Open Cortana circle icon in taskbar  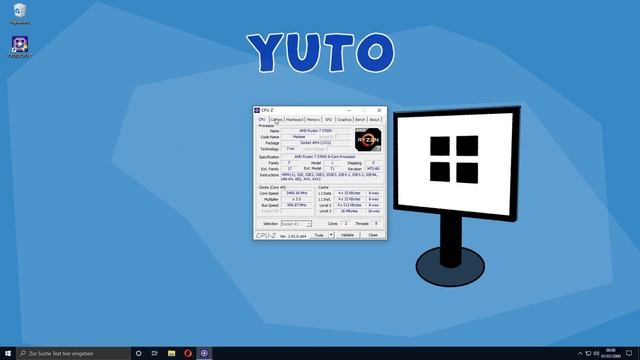click(138, 353)
